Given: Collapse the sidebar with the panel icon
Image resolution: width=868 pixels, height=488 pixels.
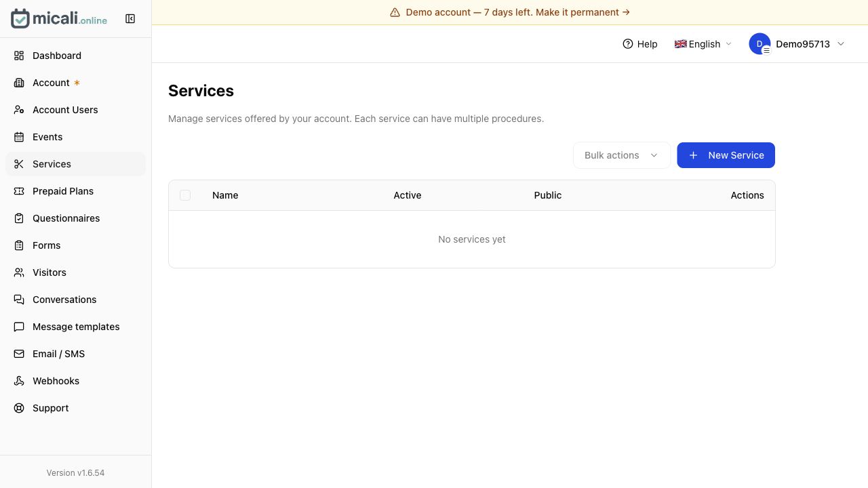Looking at the screenshot, I should tap(130, 19).
